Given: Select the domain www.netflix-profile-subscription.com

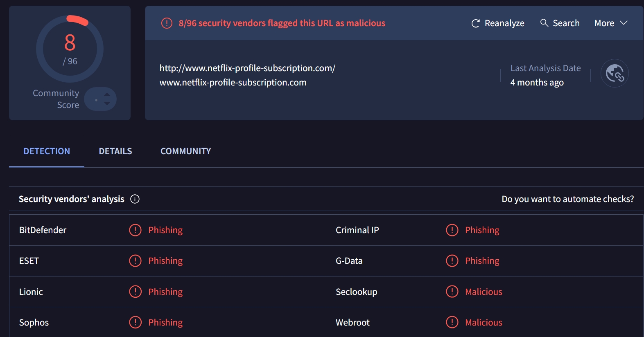Looking at the screenshot, I should point(233,83).
